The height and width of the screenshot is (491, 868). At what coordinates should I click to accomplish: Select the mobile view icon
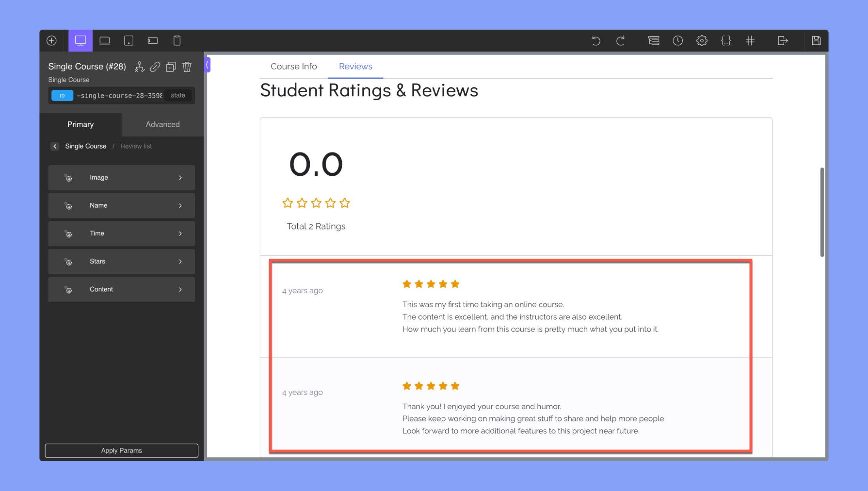(x=177, y=40)
